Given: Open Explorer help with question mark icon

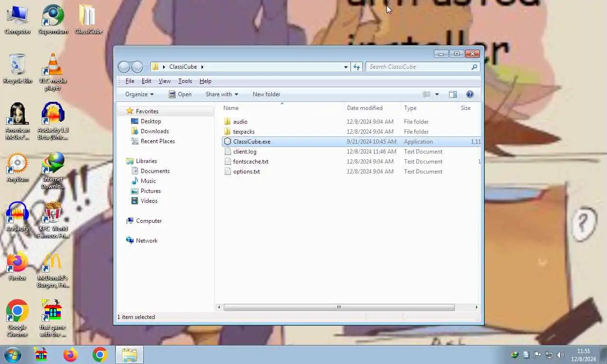Looking at the screenshot, I should 469,94.
